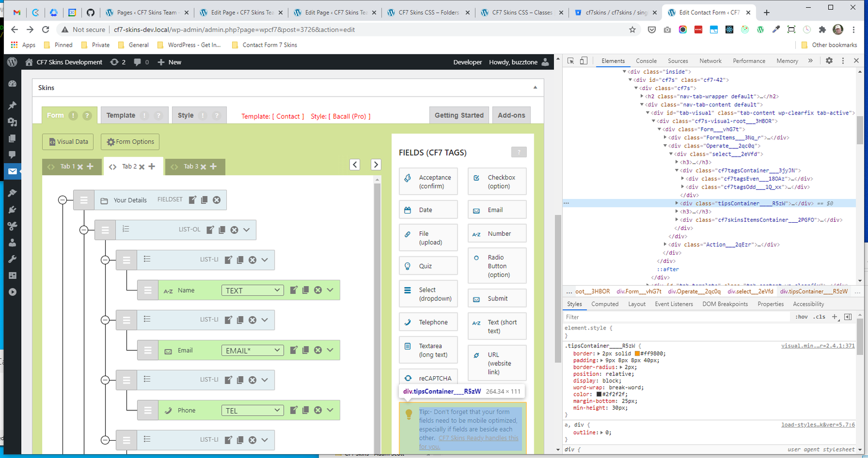The width and height of the screenshot is (868, 458).
Task: Open the Phone field TEL dropdown
Action: 252,411
